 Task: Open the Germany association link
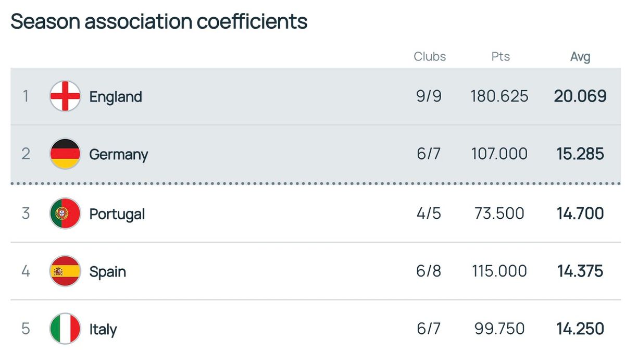[119, 155]
